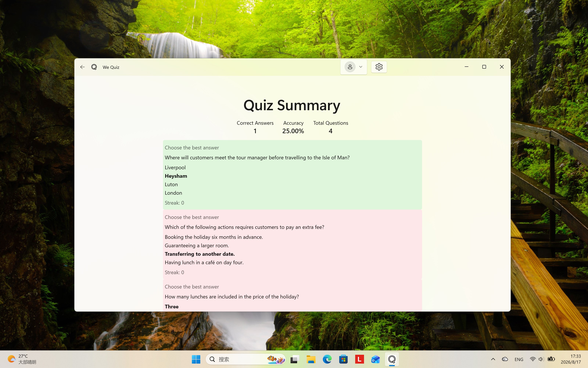Click the extra fee question text
Screen dimensions: 588x368
pyautogui.click(x=244, y=227)
